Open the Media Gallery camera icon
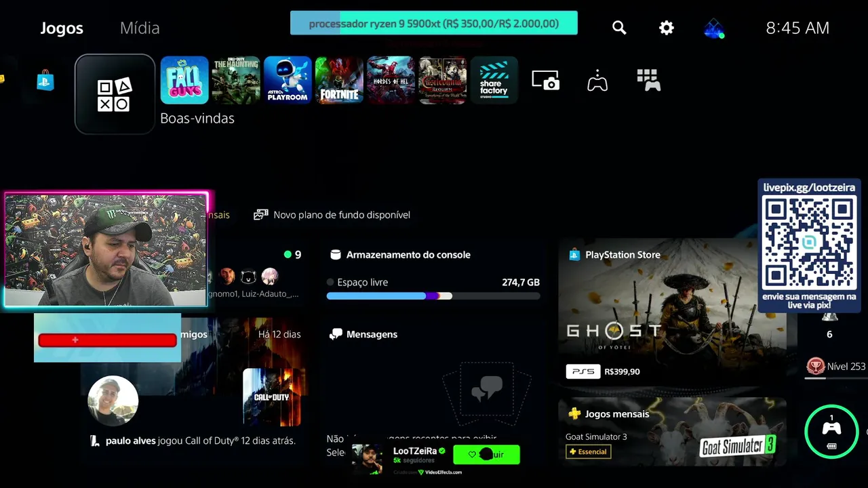Screen dimensions: 868x488 pos(546,81)
